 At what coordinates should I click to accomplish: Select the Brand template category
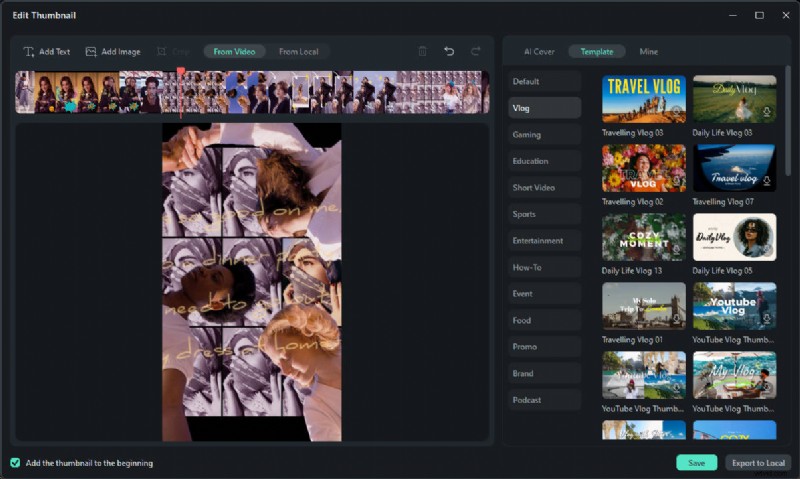544,373
